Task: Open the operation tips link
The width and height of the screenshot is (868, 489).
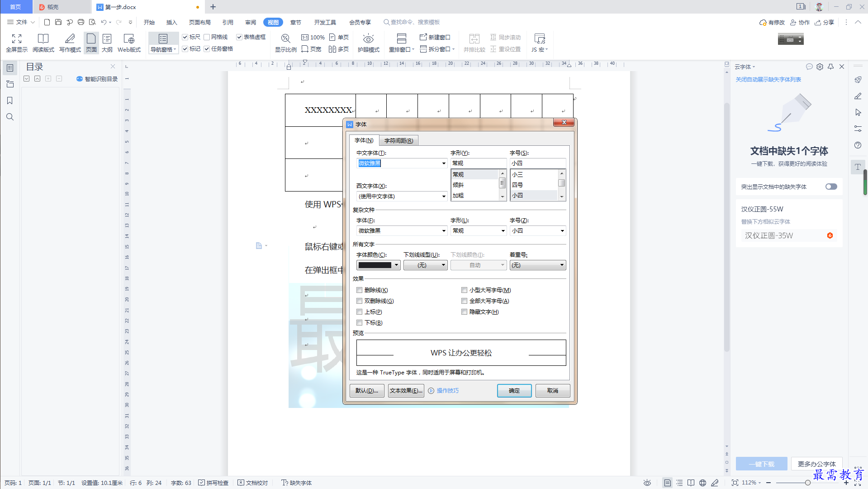Action: pyautogui.click(x=444, y=391)
